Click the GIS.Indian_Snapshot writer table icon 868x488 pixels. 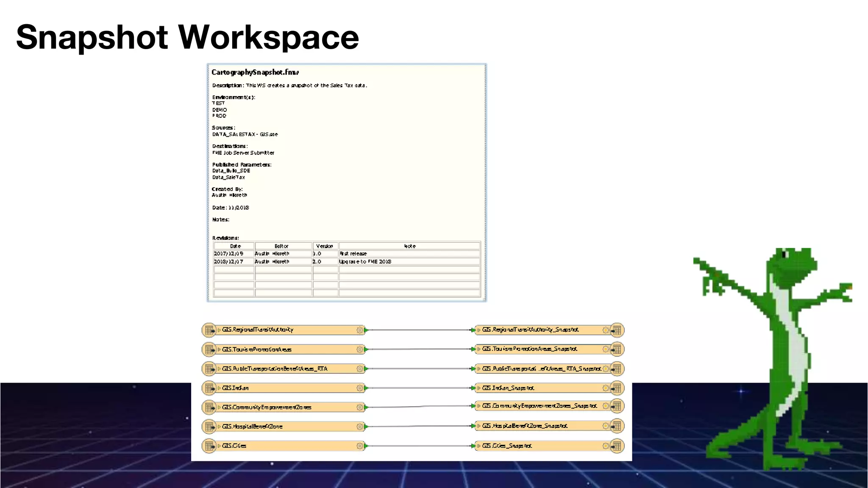tap(617, 388)
